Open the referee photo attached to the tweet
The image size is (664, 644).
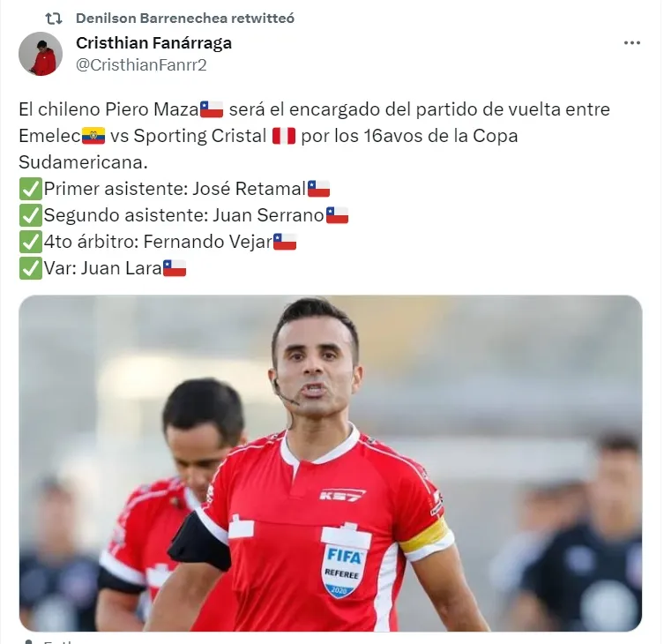[331, 463]
